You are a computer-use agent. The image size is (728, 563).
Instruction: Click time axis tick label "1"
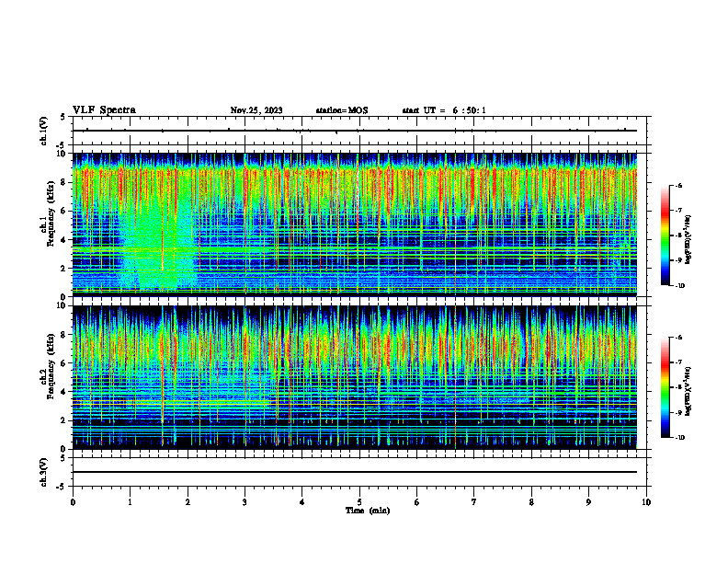(130, 502)
